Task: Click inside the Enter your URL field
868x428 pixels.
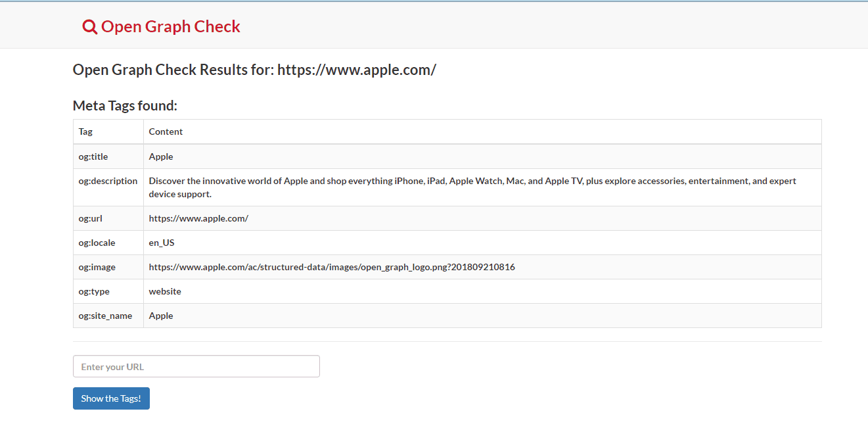Action: coord(196,366)
